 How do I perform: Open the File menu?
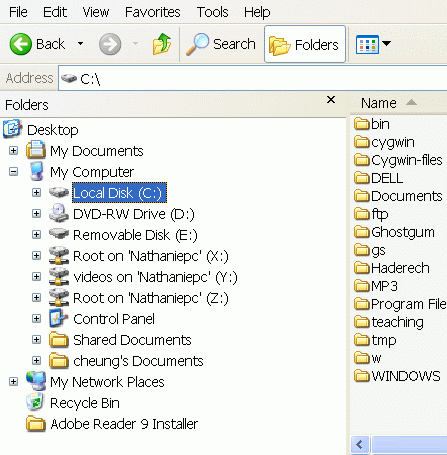click(x=18, y=12)
